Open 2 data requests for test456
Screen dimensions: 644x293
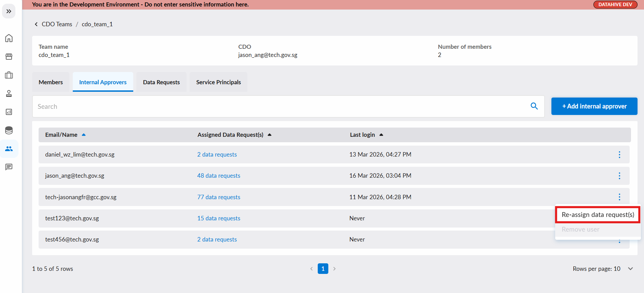click(217, 239)
